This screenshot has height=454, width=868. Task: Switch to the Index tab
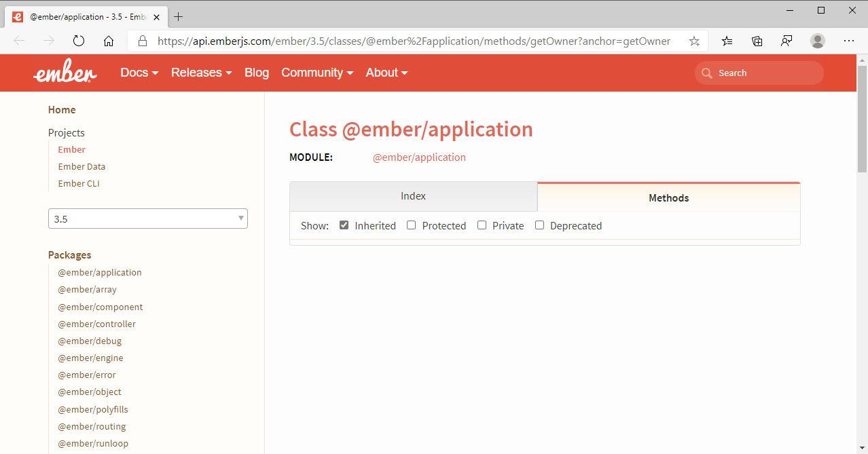coord(413,195)
